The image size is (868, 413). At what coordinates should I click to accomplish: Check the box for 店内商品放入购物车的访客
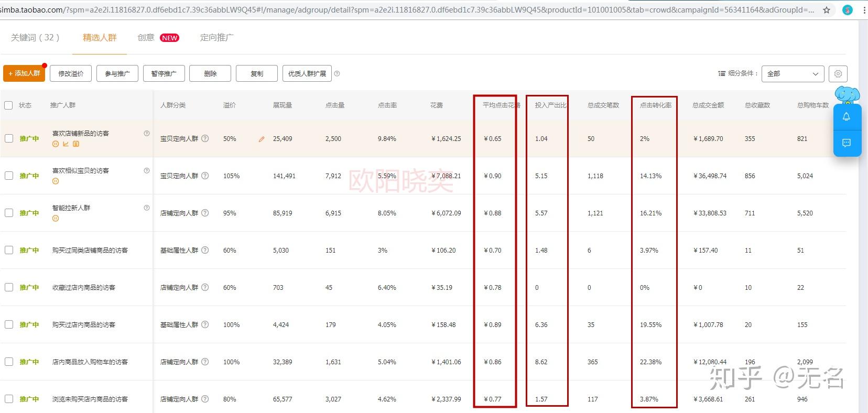click(x=8, y=362)
